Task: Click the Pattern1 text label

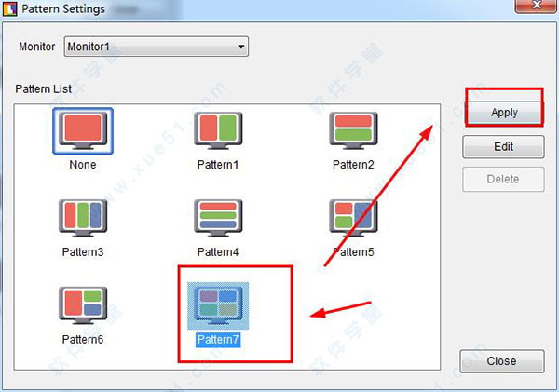Action: [x=218, y=165]
